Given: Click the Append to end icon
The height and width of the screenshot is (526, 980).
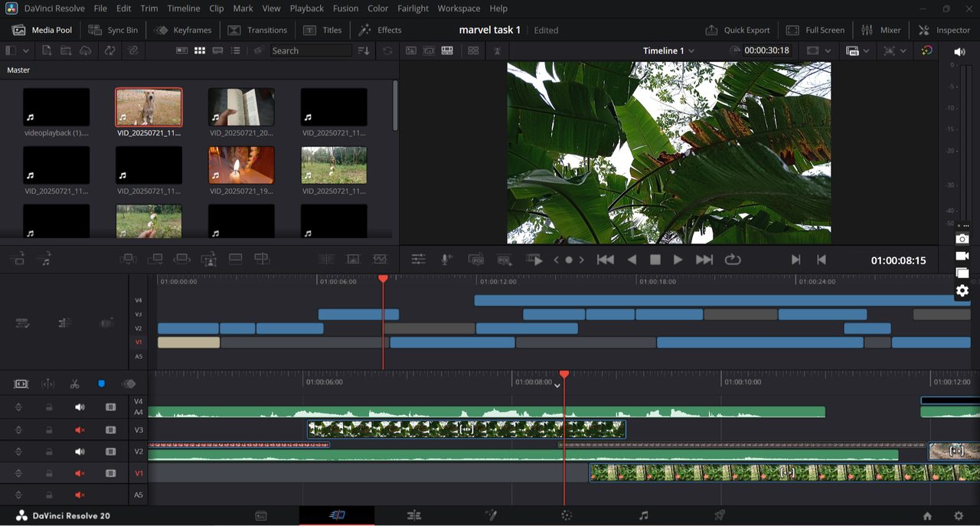Looking at the screenshot, I should (155, 259).
